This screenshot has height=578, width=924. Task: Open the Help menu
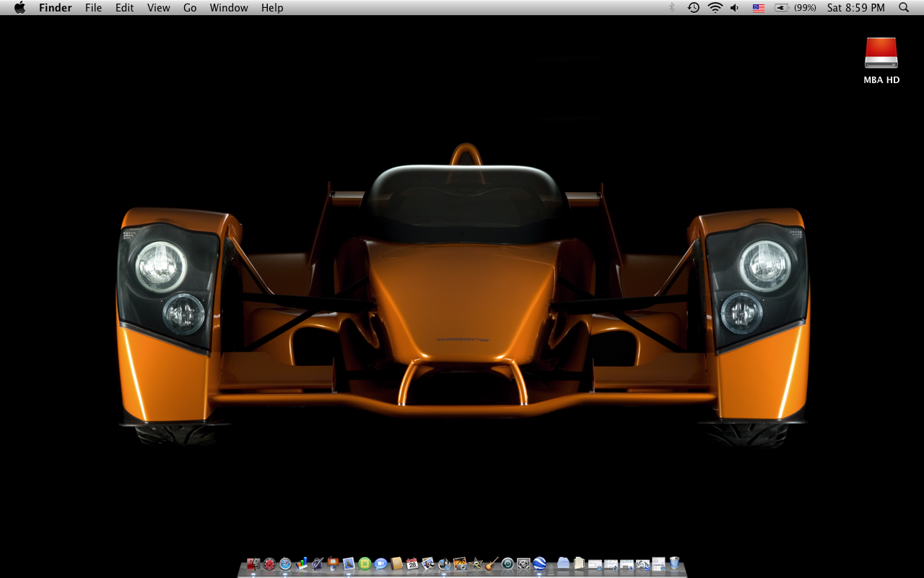pyautogui.click(x=272, y=8)
